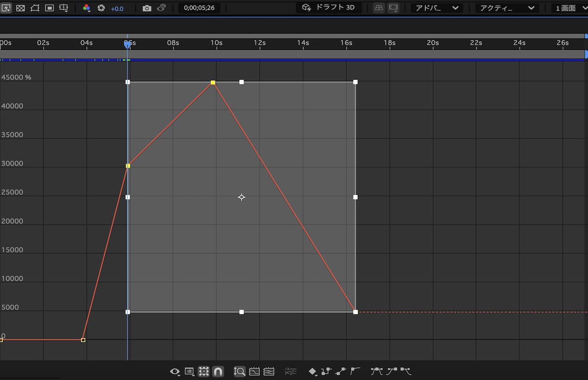Screen dimensions: 588x380
Task: Click transform box right-middle handle
Action: 355,197
